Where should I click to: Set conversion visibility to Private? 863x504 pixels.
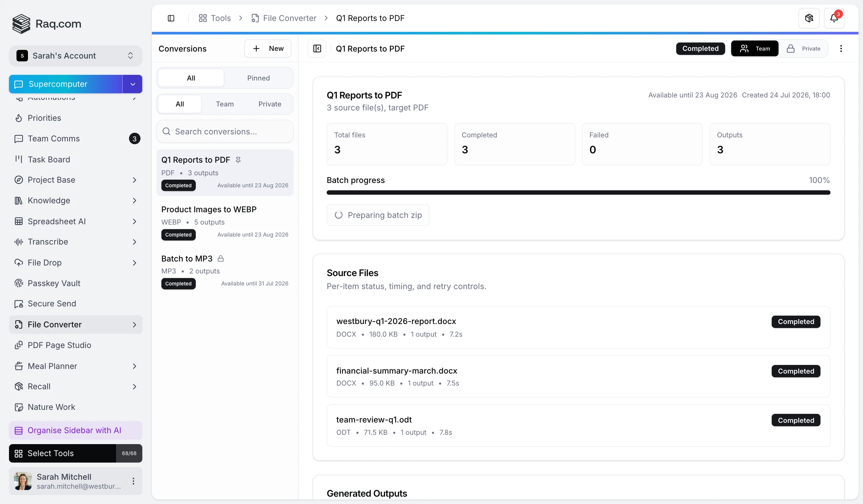(803, 49)
